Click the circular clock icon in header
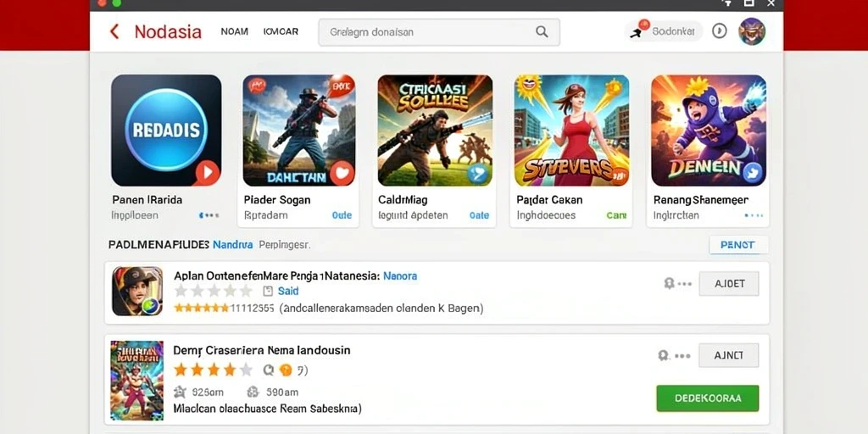 coord(719,31)
